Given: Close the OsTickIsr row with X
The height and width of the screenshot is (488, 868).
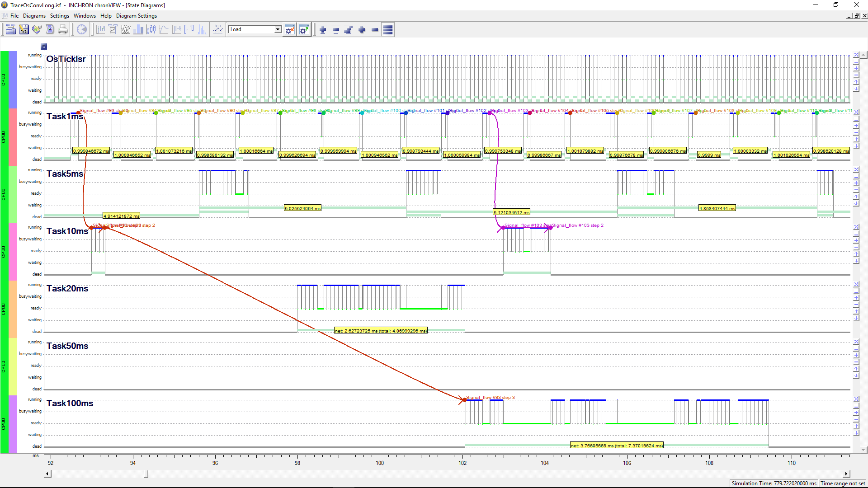Looking at the screenshot, I should click(856, 55).
